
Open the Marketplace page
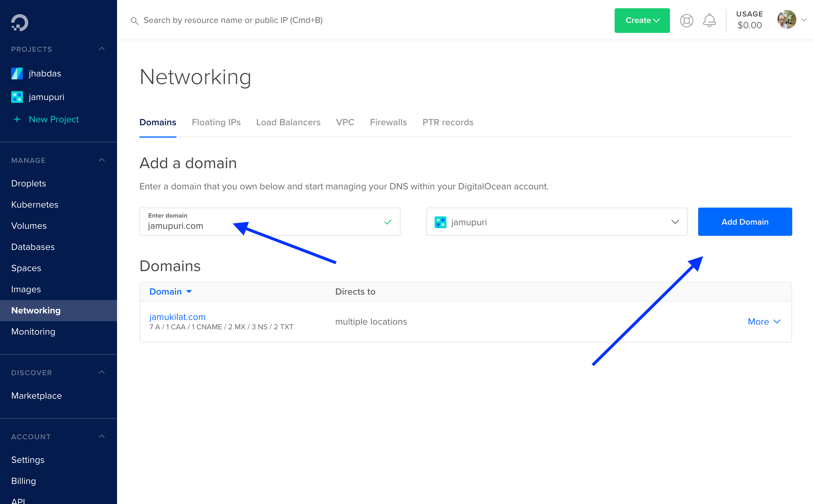(x=36, y=396)
